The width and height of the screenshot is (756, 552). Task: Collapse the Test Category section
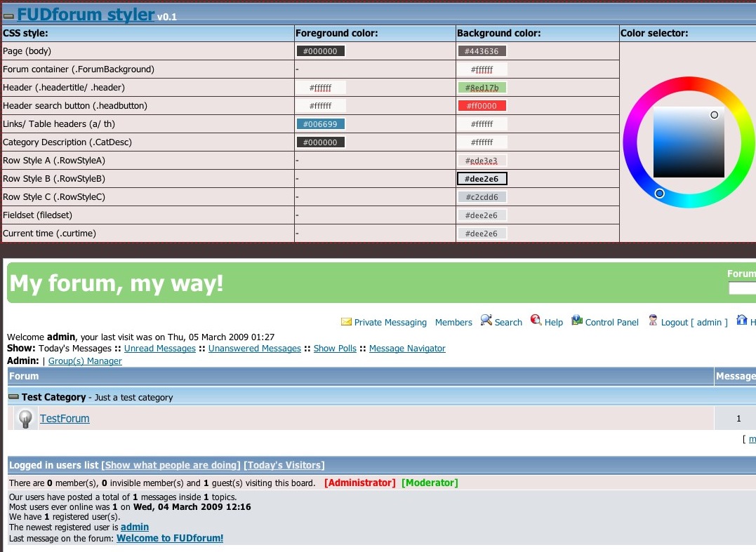(14, 397)
